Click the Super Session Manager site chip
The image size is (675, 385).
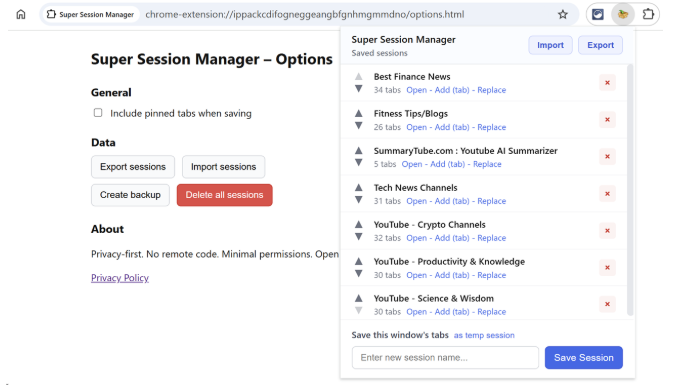90,14
